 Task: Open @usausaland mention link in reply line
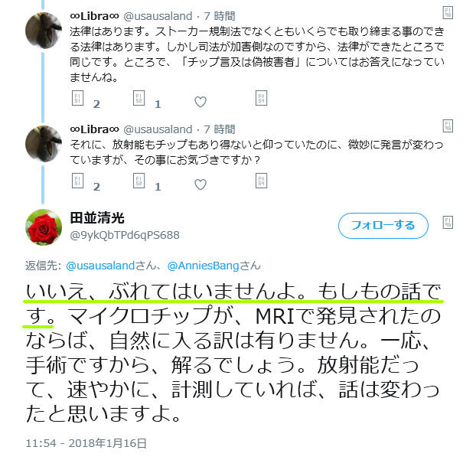pyautogui.click(x=100, y=266)
